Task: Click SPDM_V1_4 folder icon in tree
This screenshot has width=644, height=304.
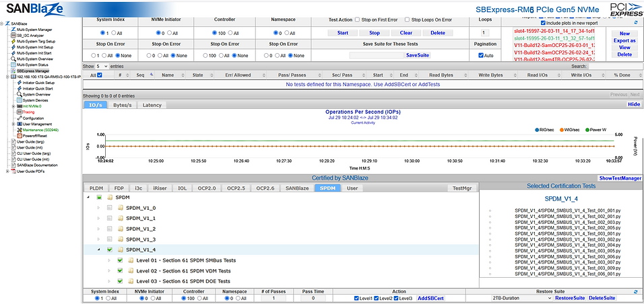Action: click(121, 250)
